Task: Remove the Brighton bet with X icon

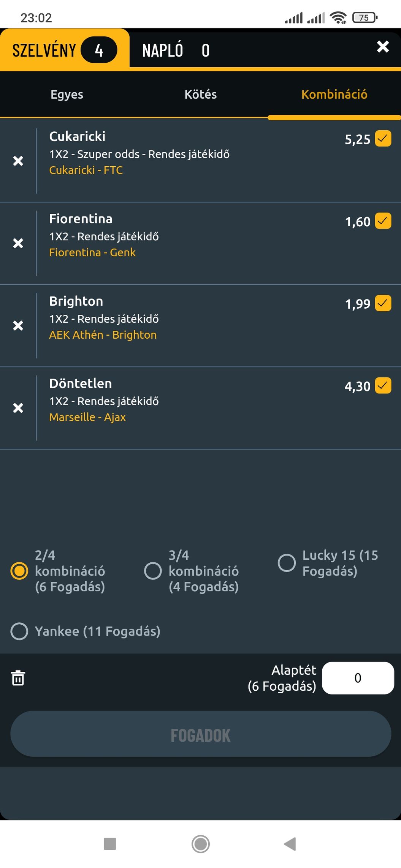Action: [x=18, y=326]
